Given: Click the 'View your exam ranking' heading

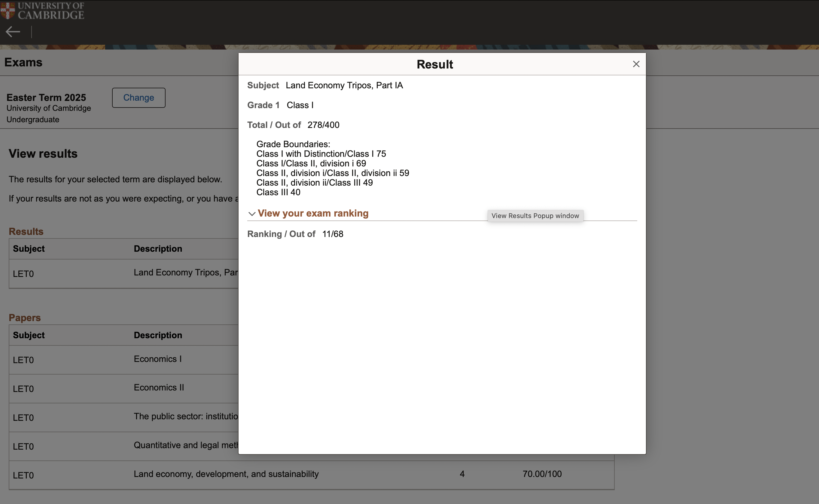Looking at the screenshot, I should 313,213.
